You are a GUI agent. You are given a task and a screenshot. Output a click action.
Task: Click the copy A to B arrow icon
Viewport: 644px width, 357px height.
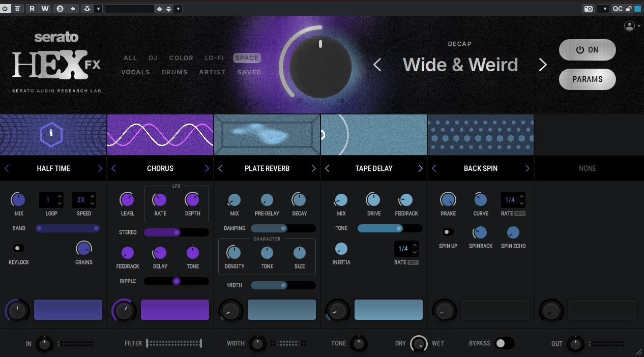(73, 9)
